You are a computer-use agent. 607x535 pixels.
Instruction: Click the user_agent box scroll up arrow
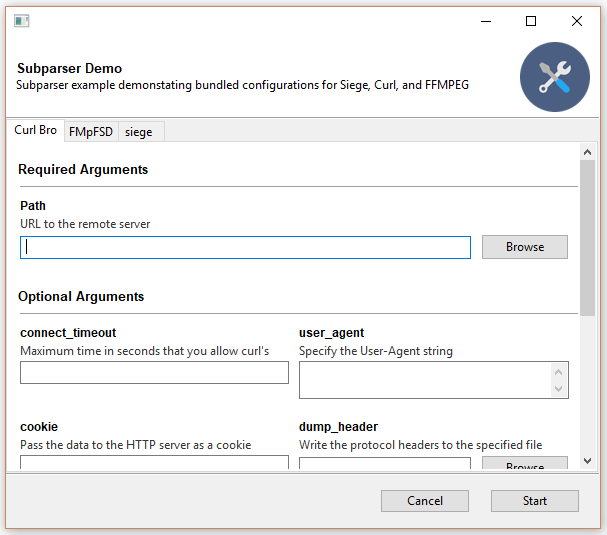tap(558, 371)
